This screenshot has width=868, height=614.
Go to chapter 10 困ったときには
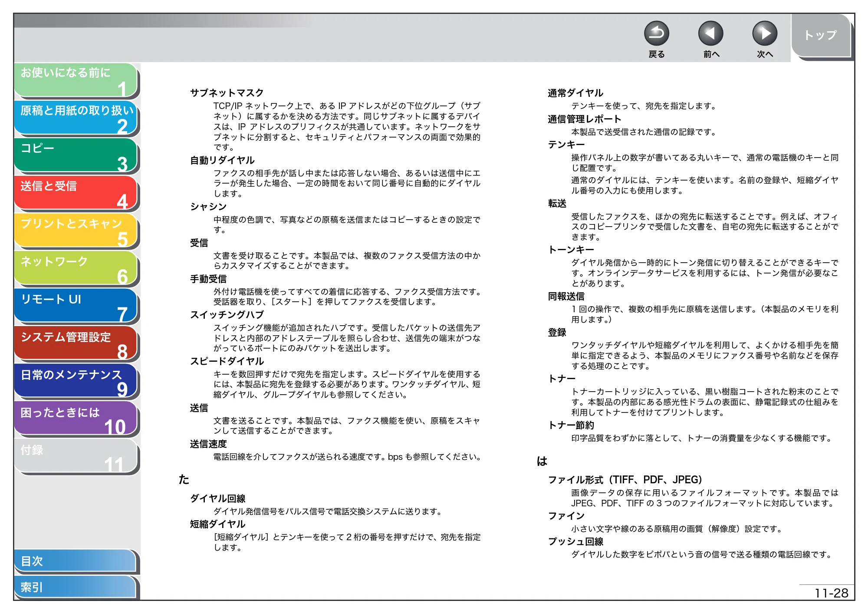[x=76, y=419]
